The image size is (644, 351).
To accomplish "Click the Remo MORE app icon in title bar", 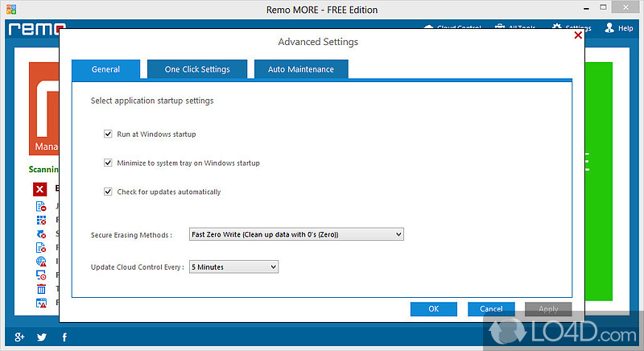I will (x=11, y=10).
